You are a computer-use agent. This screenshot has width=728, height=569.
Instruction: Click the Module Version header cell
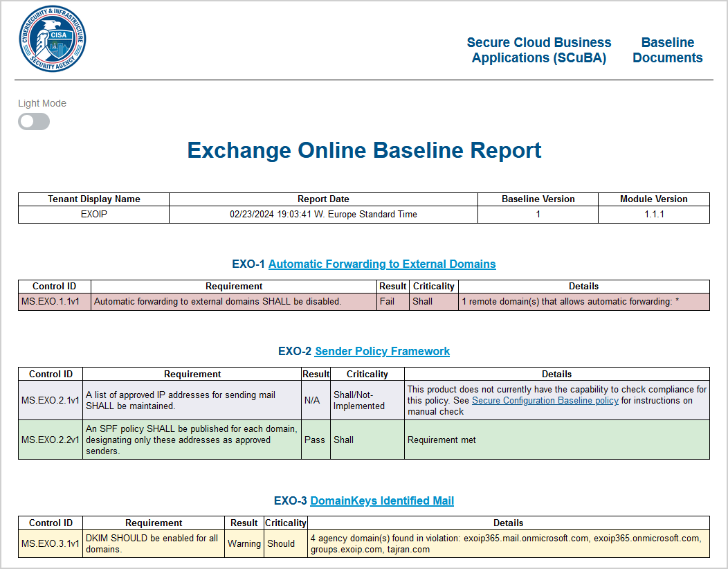[x=653, y=199]
